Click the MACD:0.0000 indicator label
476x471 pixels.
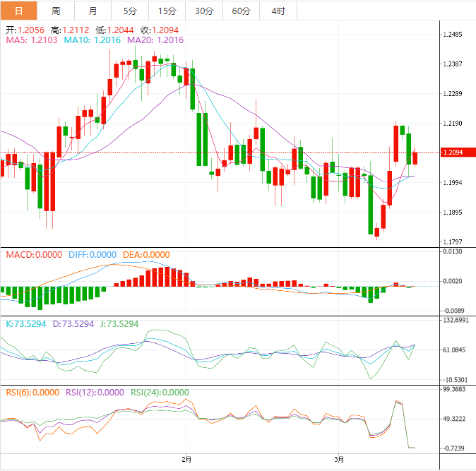pyautogui.click(x=34, y=255)
